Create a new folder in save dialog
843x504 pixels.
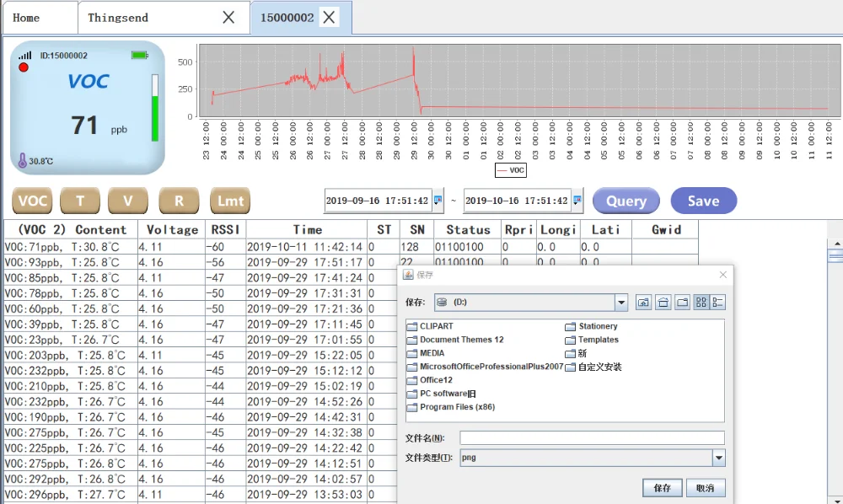pos(682,303)
